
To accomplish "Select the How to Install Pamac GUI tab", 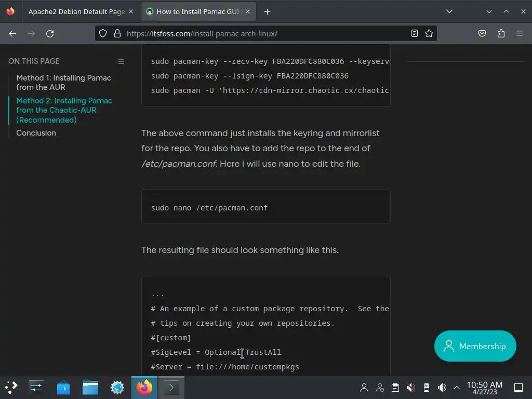I will (198, 11).
